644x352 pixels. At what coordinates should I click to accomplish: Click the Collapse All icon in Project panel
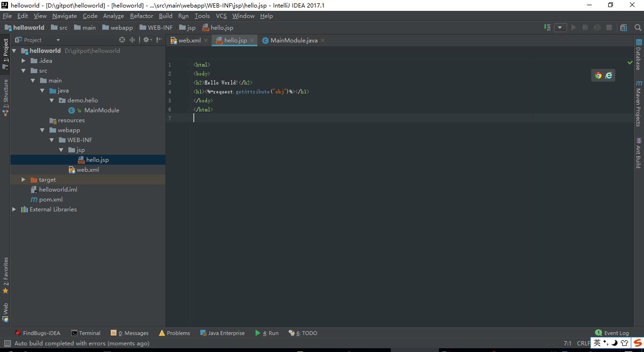coord(132,40)
